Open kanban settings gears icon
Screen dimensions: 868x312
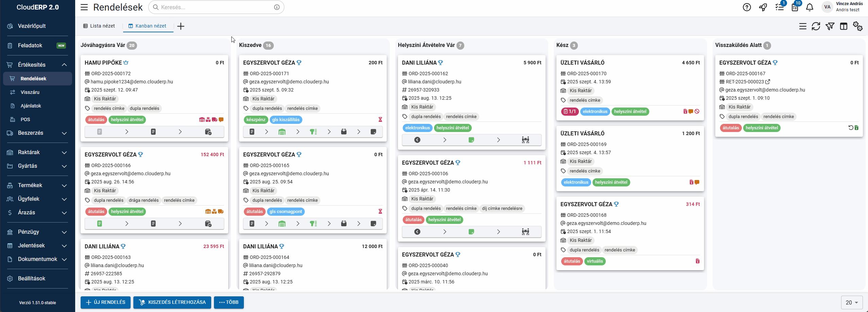coord(857,26)
